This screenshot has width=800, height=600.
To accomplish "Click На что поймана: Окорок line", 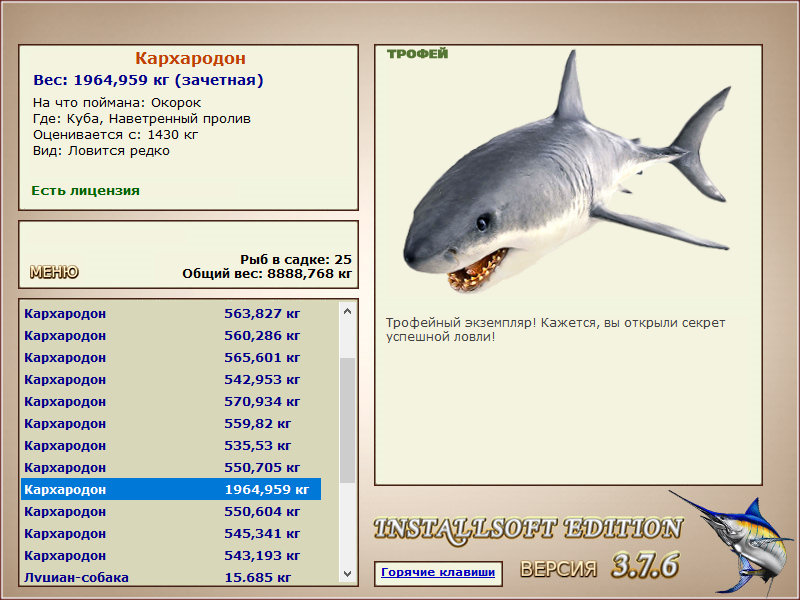I will tap(117, 103).
